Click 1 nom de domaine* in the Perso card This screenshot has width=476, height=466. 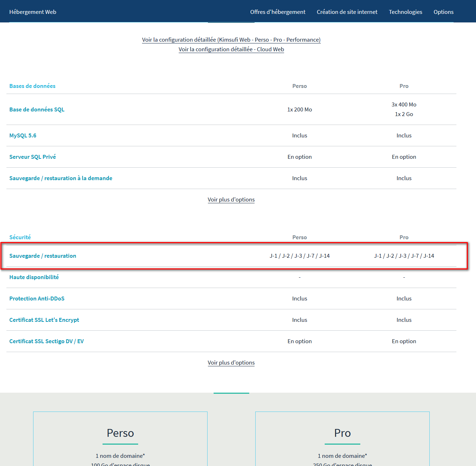click(x=120, y=456)
